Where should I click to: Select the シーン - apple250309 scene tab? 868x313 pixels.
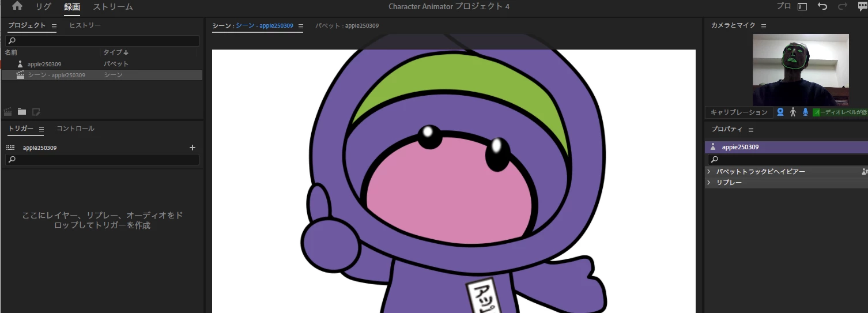252,26
